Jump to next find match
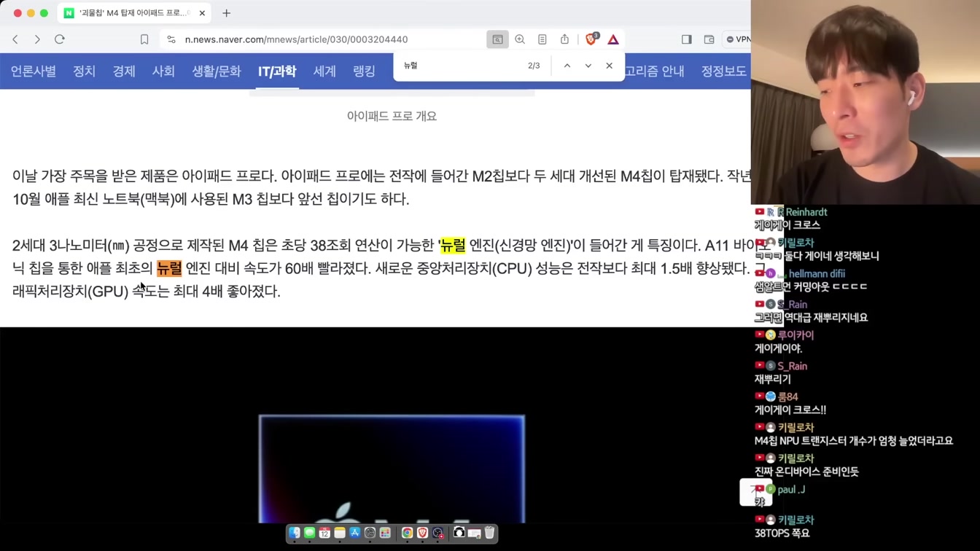 click(588, 66)
